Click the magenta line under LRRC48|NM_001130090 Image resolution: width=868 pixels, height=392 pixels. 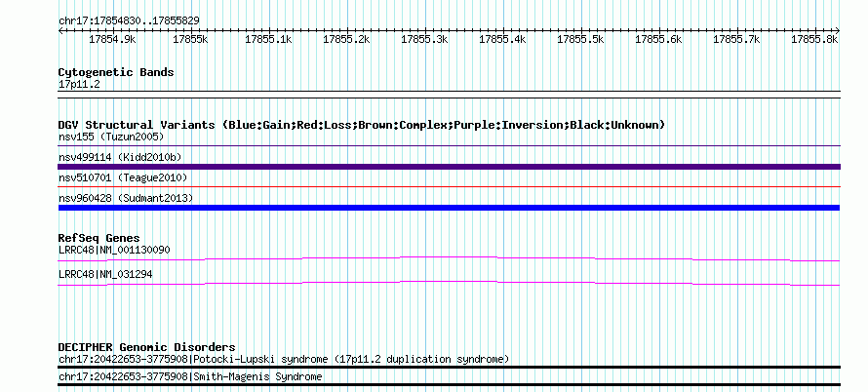449,258
